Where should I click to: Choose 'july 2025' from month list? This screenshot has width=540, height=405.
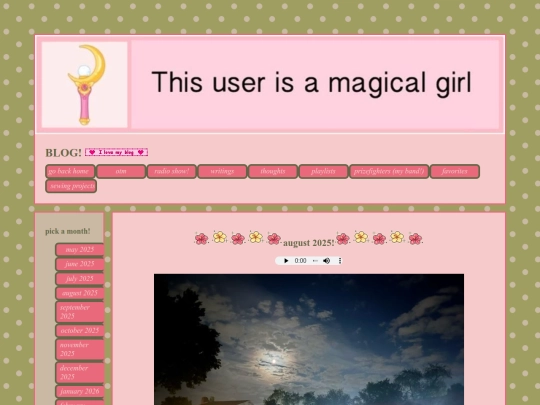pyautogui.click(x=80, y=279)
